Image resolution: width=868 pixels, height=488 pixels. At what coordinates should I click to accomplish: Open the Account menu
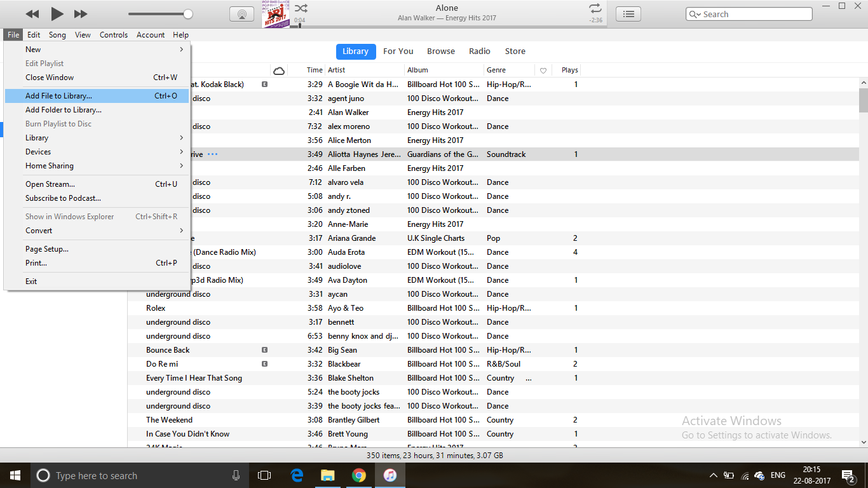[x=151, y=35]
